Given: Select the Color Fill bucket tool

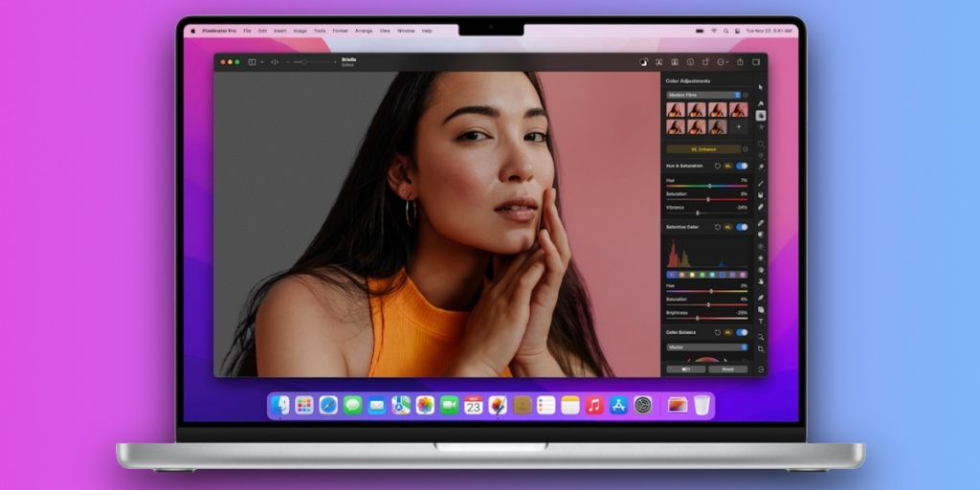Looking at the screenshot, I should tap(761, 194).
